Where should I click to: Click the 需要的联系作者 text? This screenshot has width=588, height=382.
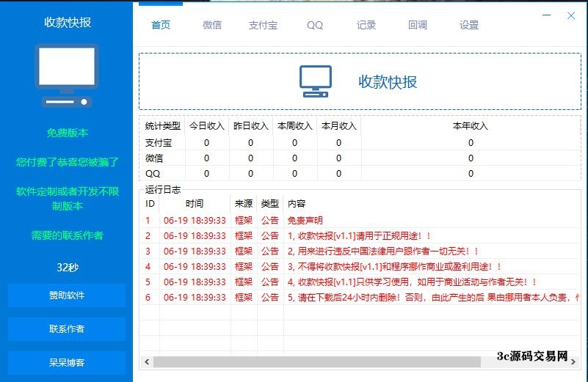68,235
